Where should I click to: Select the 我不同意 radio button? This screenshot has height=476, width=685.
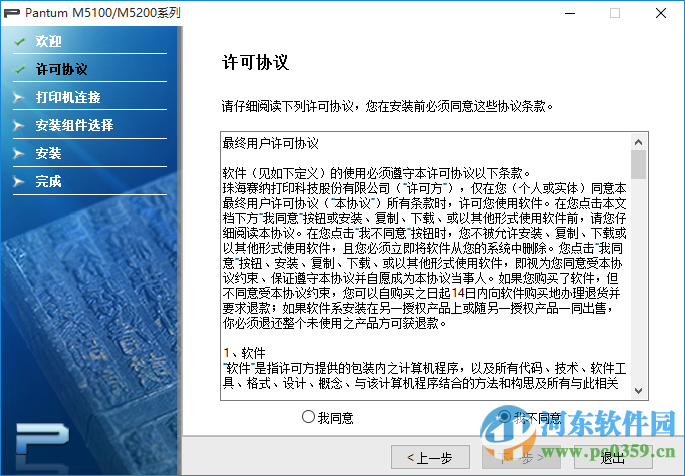coord(504,417)
